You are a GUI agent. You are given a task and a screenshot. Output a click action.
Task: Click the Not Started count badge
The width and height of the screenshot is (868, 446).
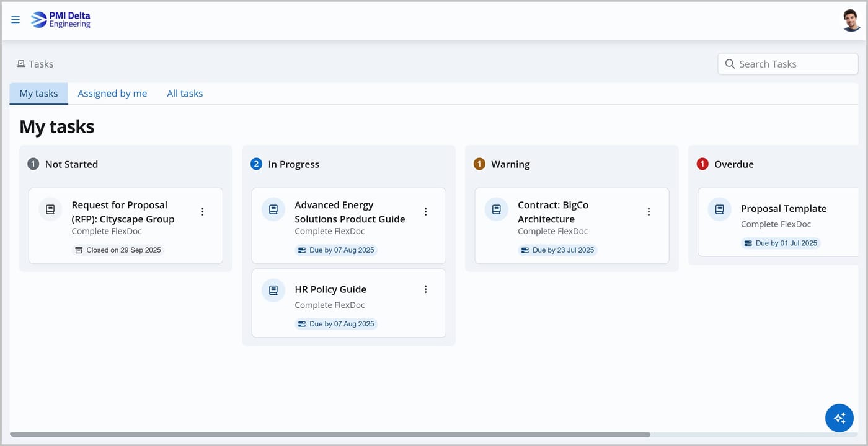click(x=33, y=164)
